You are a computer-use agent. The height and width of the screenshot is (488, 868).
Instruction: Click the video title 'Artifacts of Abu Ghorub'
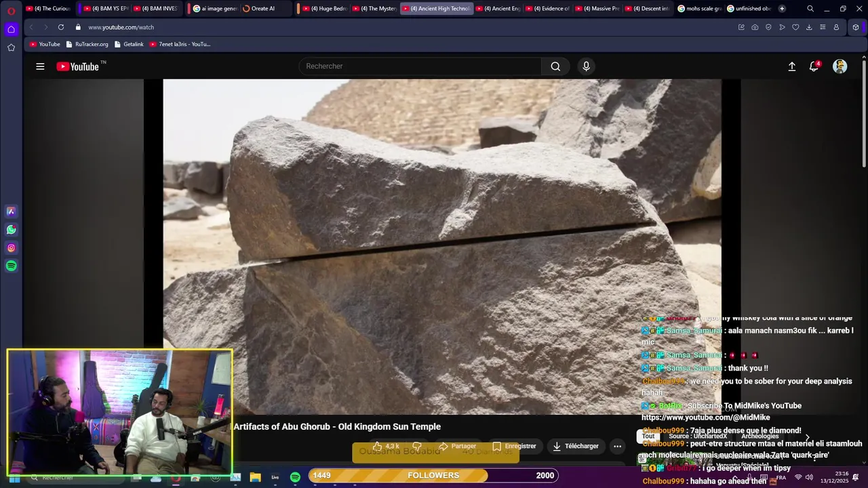[x=337, y=426]
